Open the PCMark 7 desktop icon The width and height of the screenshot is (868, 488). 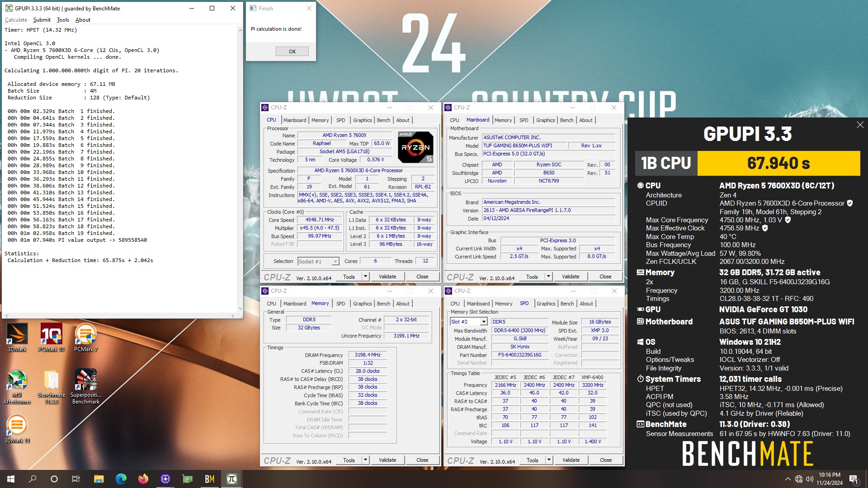(x=85, y=337)
